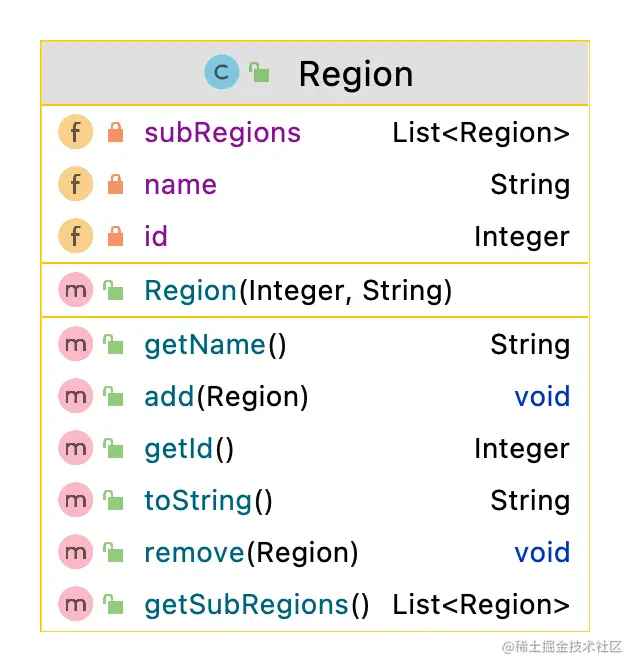The image size is (640, 672).
Task: Select the subRegions field name
Action: click(x=222, y=132)
